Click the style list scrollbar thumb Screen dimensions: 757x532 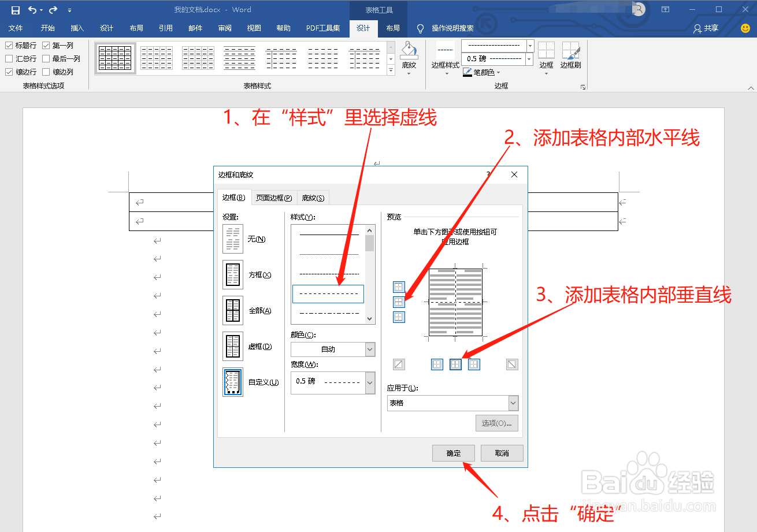pyautogui.click(x=370, y=243)
